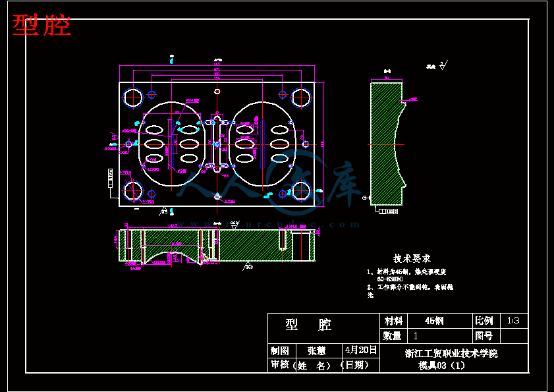Click the bottom-left large guide hole circle
Image resolution: width=554 pixels, height=392 pixels.
[134, 191]
